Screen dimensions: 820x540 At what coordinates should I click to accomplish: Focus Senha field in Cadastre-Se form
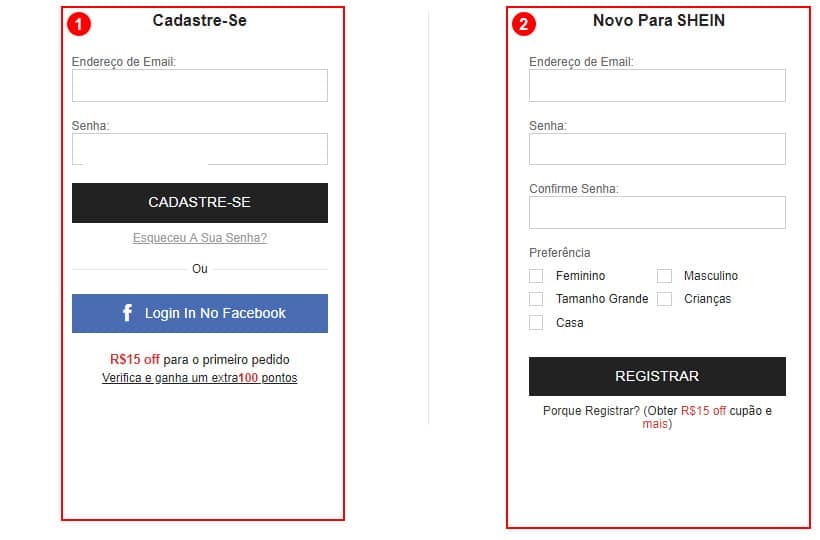coord(200,149)
